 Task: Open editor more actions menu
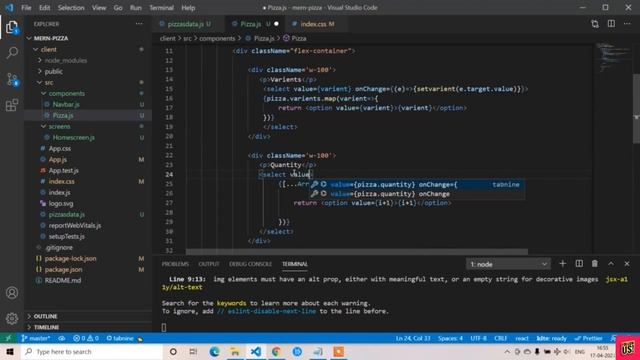coord(627,24)
